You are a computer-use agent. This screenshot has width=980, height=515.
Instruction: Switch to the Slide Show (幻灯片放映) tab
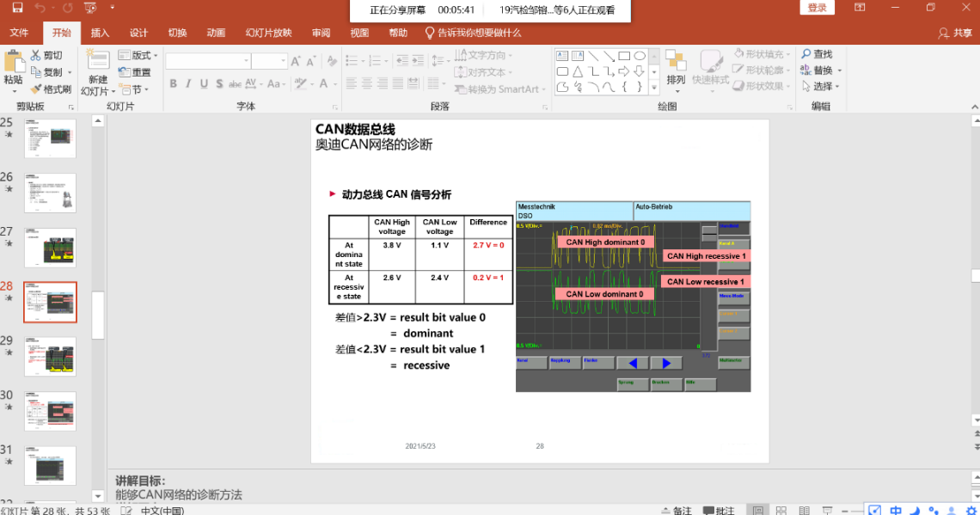268,33
